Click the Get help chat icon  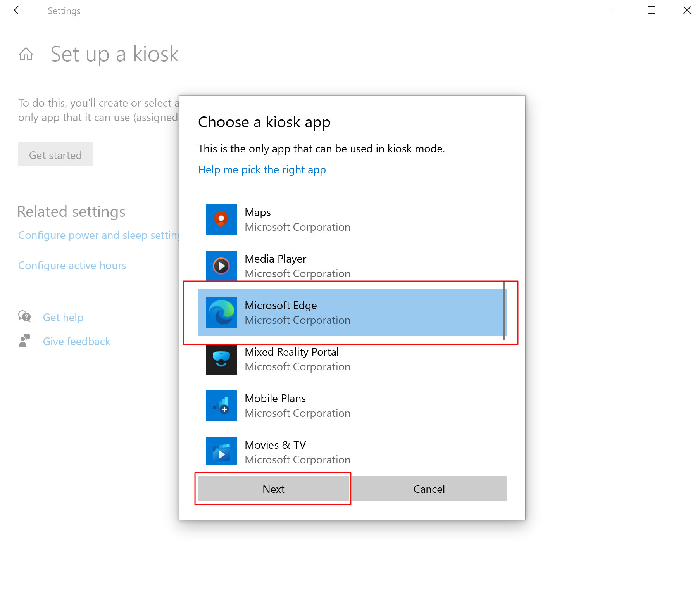(x=24, y=316)
